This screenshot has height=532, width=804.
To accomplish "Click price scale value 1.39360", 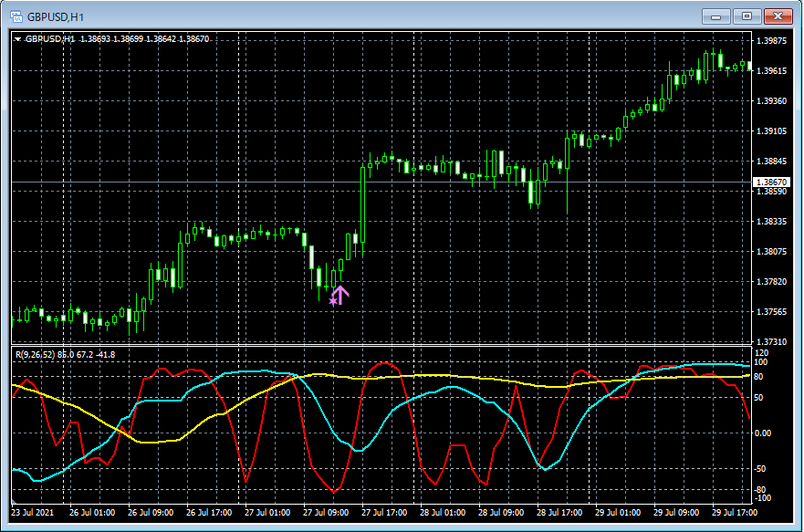I will point(772,101).
